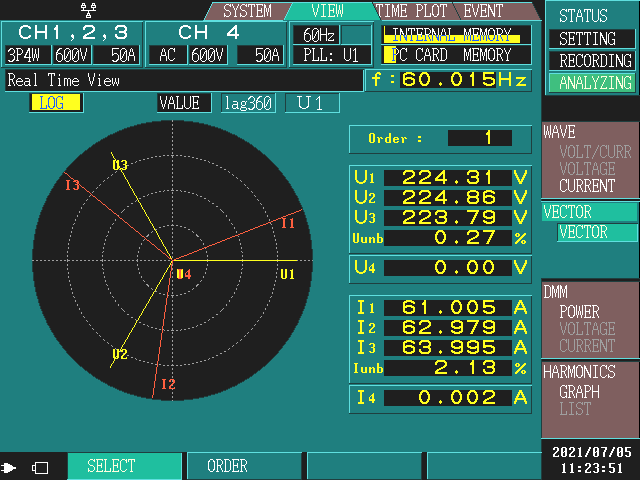640x480 pixels.
Task: Click the I1 vector label in diagram
Action: [x=288, y=223]
